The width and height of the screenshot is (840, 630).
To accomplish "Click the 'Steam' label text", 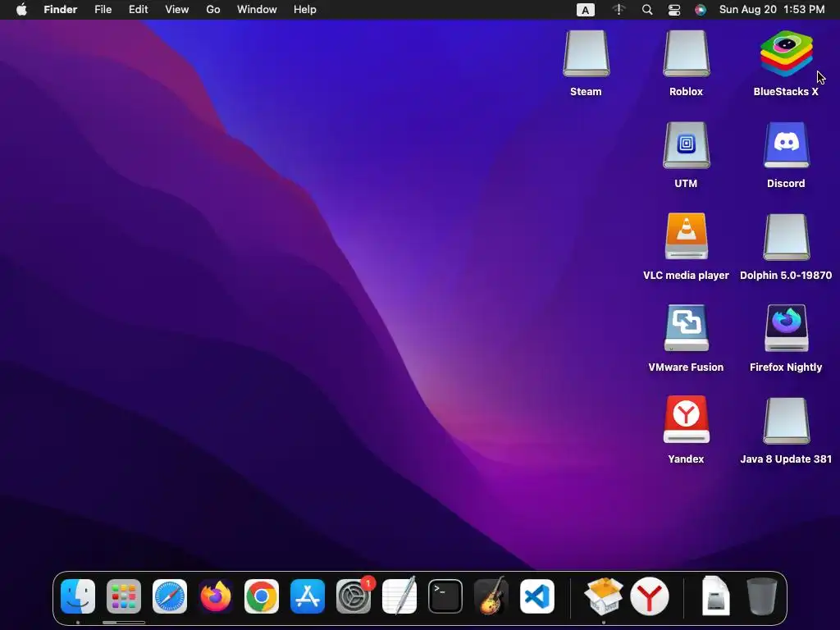I will 586,92.
